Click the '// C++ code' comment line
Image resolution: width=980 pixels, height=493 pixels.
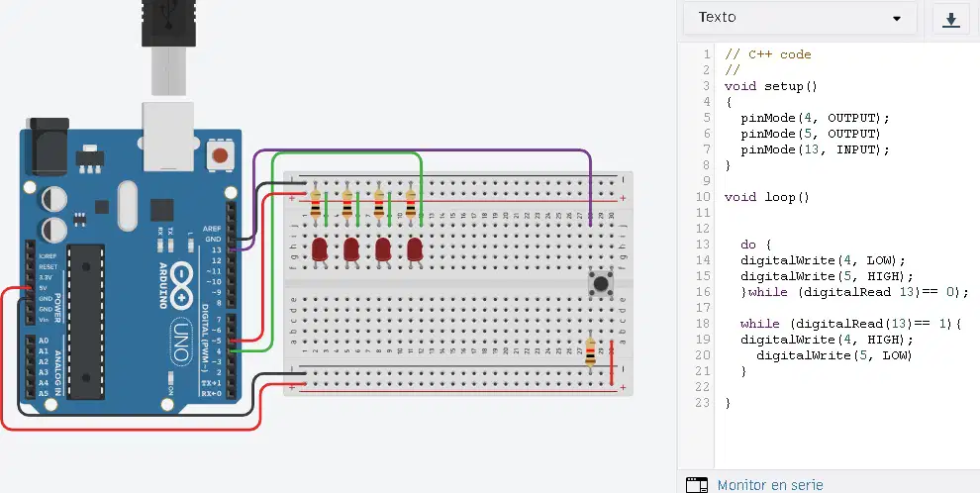tap(767, 55)
